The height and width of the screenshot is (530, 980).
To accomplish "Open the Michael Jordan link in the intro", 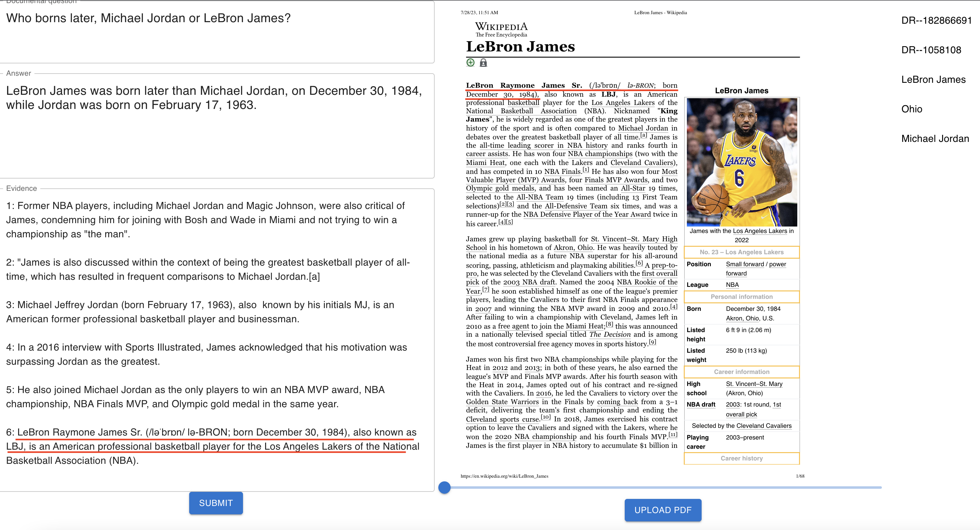I will pyautogui.click(x=643, y=128).
